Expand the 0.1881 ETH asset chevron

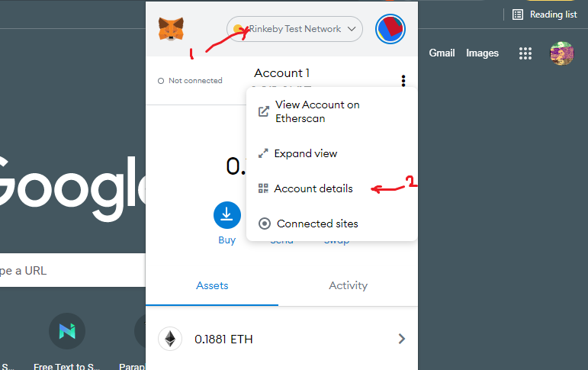402,339
